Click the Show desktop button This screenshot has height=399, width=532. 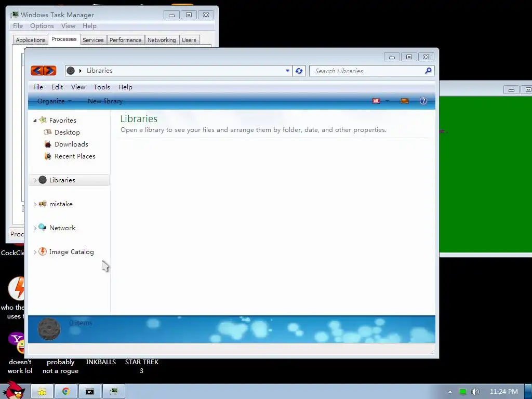(x=528, y=392)
